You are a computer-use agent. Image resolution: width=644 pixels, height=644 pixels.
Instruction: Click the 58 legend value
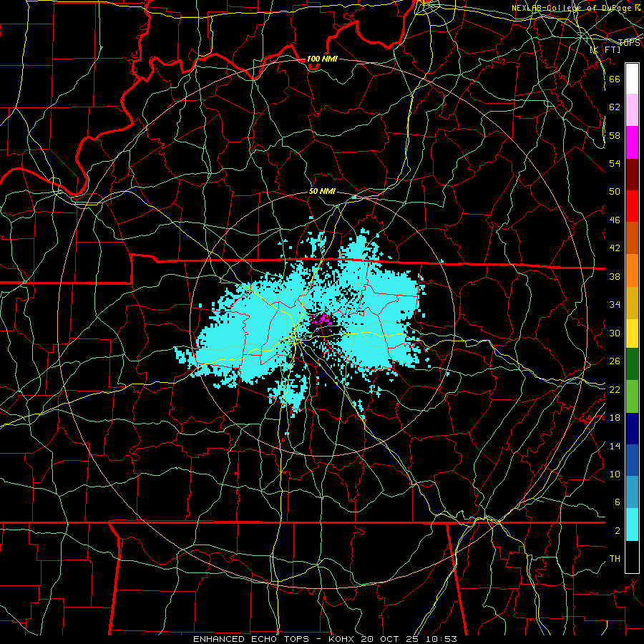click(615, 135)
